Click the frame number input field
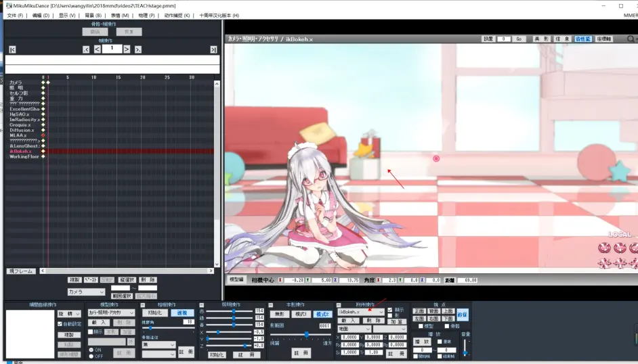 tap(112, 49)
